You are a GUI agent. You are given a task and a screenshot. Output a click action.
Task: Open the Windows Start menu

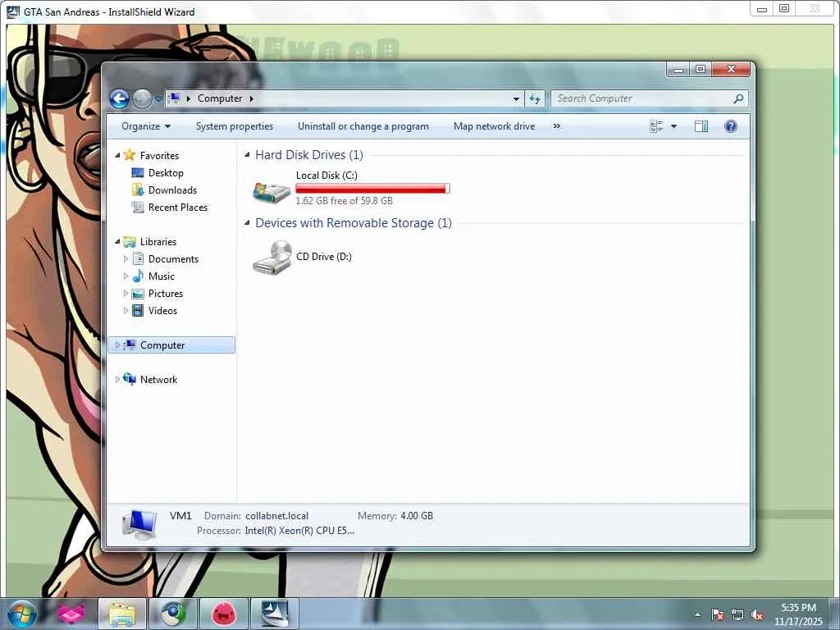click(22, 614)
